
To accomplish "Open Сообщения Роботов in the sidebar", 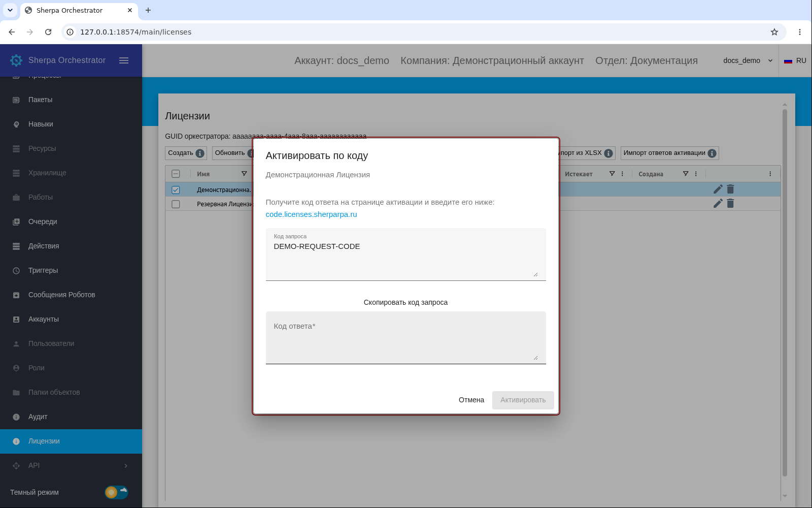I will pyautogui.click(x=71, y=295).
